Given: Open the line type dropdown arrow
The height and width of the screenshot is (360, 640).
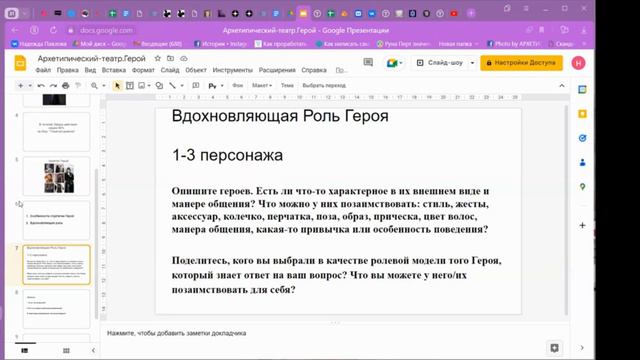Looking at the screenshot, I should [182, 86].
